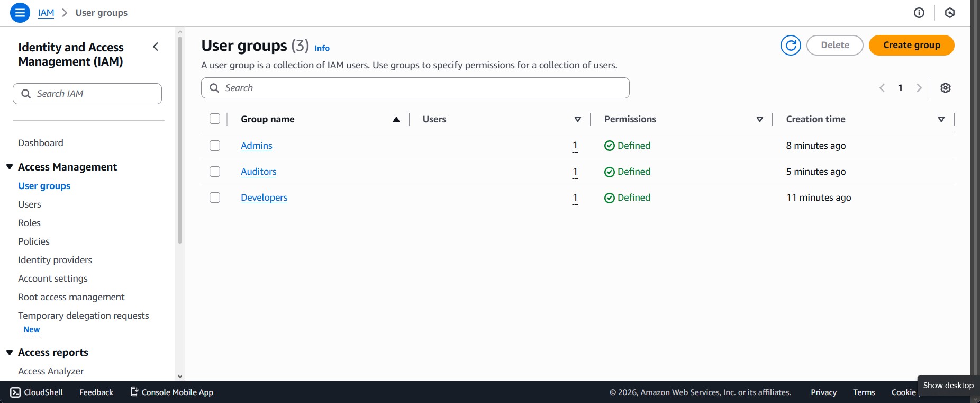Click the info circle icon in header
Viewport: 980px width, 403px height.
pyautogui.click(x=919, y=13)
